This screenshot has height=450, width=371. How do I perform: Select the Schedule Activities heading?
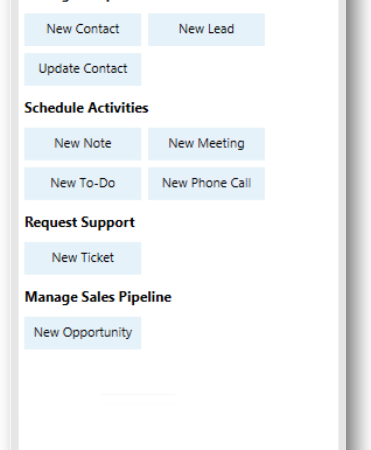point(86,108)
